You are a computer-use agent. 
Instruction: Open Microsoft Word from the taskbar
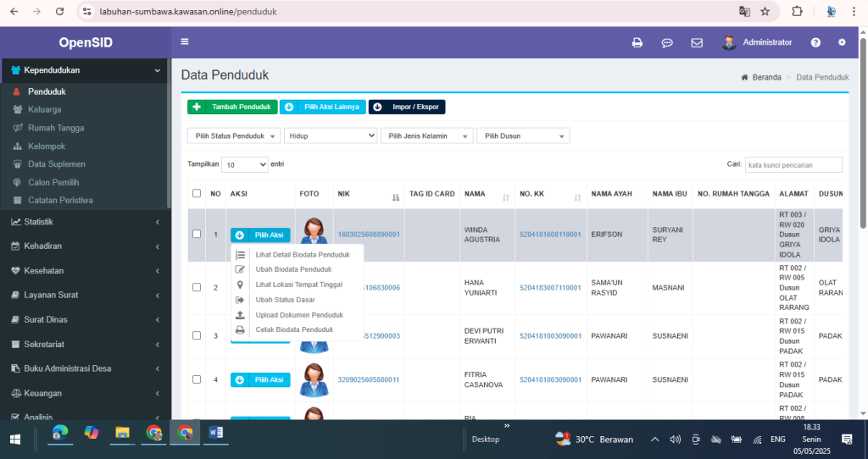pos(216,433)
